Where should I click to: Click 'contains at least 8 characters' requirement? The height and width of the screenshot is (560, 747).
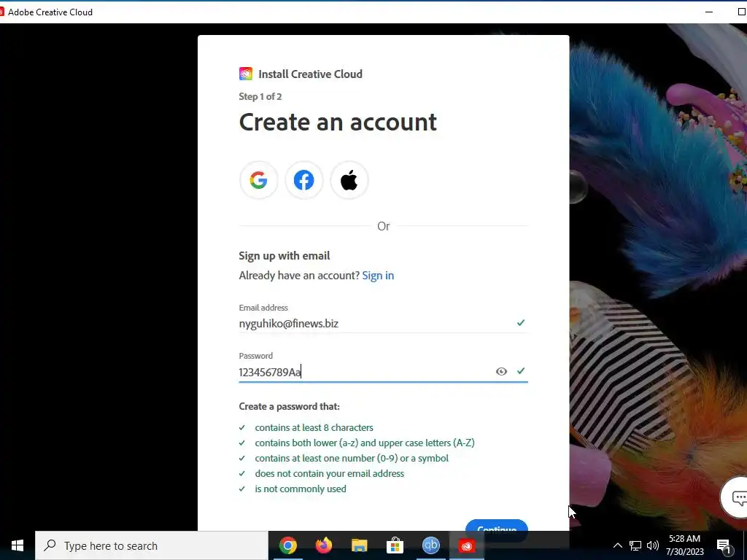(x=314, y=427)
